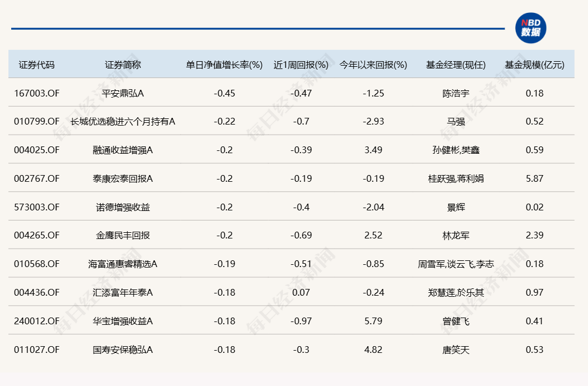Click weekly return -0.39
The height and width of the screenshot is (386, 588).
click(x=301, y=150)
